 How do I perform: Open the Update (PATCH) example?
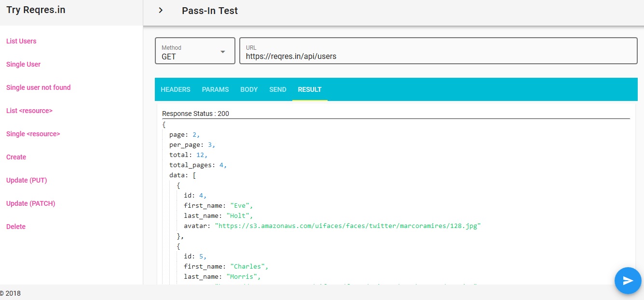(x=31, y=203)
